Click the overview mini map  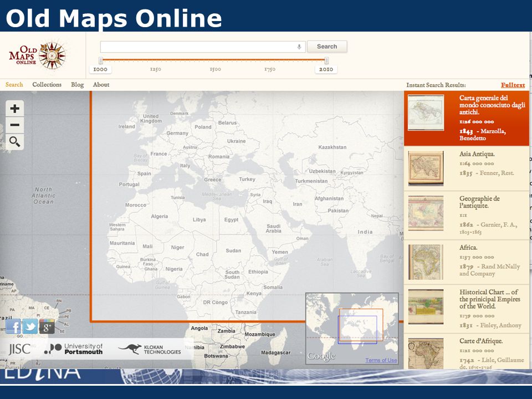(x=352, y=329)
